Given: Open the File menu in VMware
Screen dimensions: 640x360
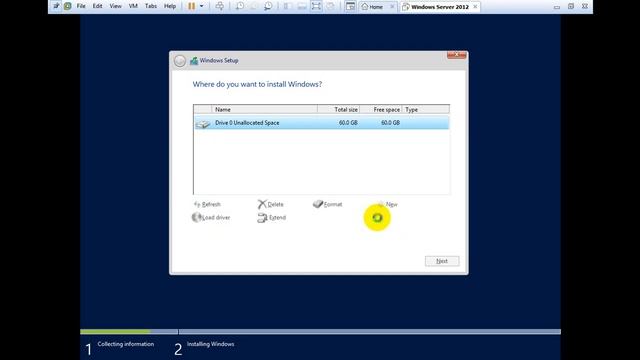Looking at the screenshot, I should 81,6.
